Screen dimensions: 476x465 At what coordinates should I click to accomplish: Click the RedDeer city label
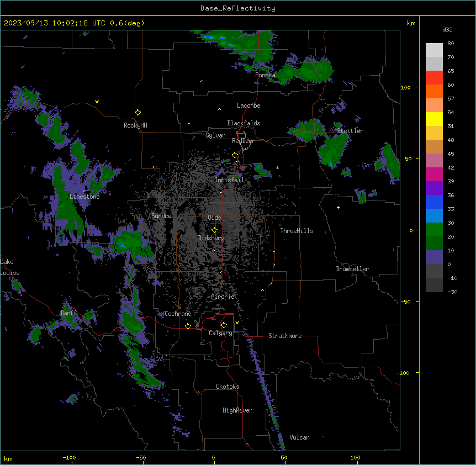[243, 141]
